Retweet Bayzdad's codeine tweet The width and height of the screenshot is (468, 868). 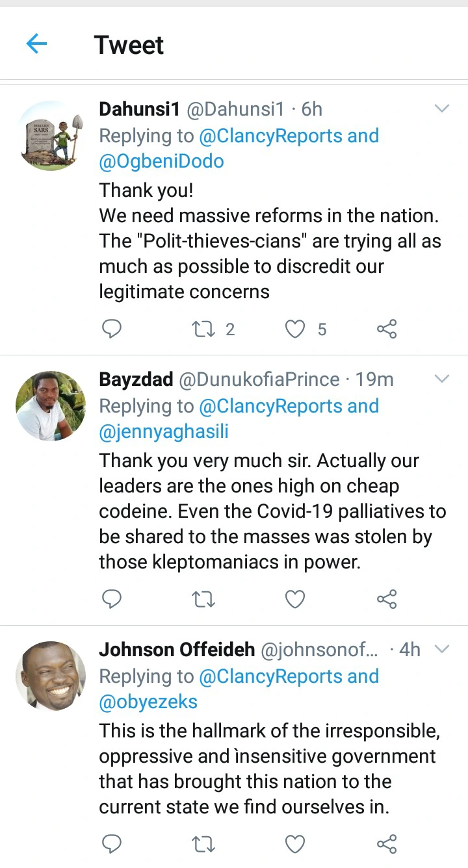coord(204,599)
